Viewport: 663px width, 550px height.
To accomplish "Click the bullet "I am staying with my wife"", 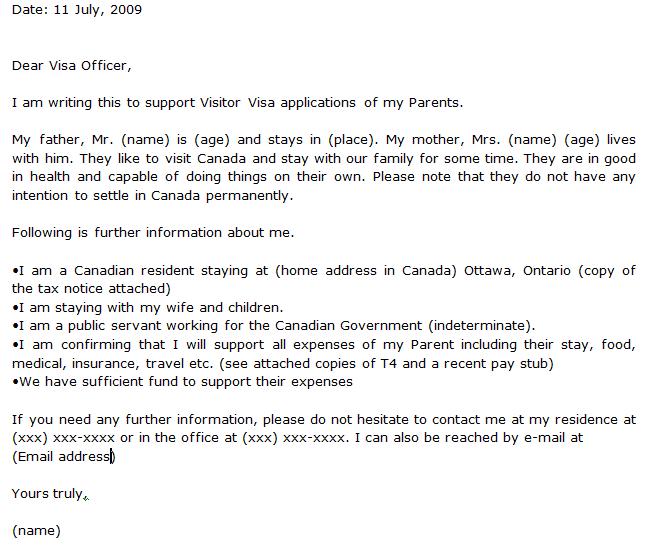I will [x=148, y=308].
